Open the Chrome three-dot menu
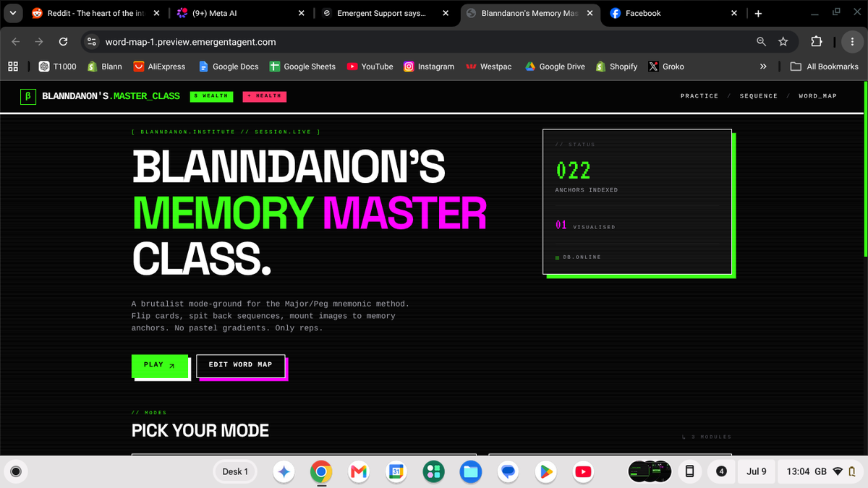Image resolution: width=868 pixels, height=488 pixels. (851, 42)
